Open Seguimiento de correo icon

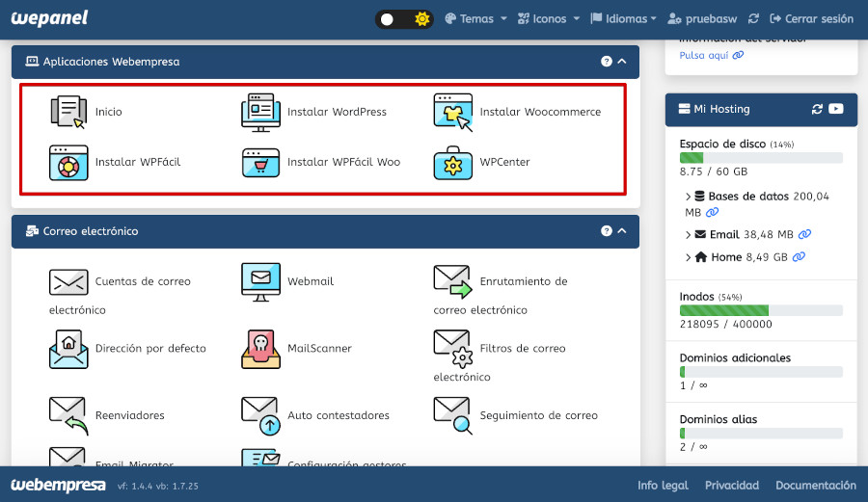coord(453,415)
